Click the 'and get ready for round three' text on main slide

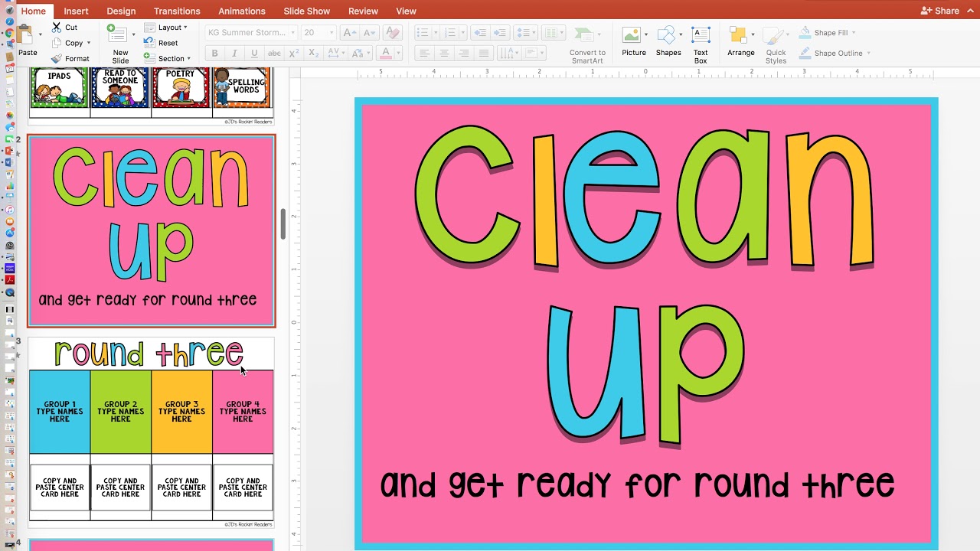coord(637,484)
